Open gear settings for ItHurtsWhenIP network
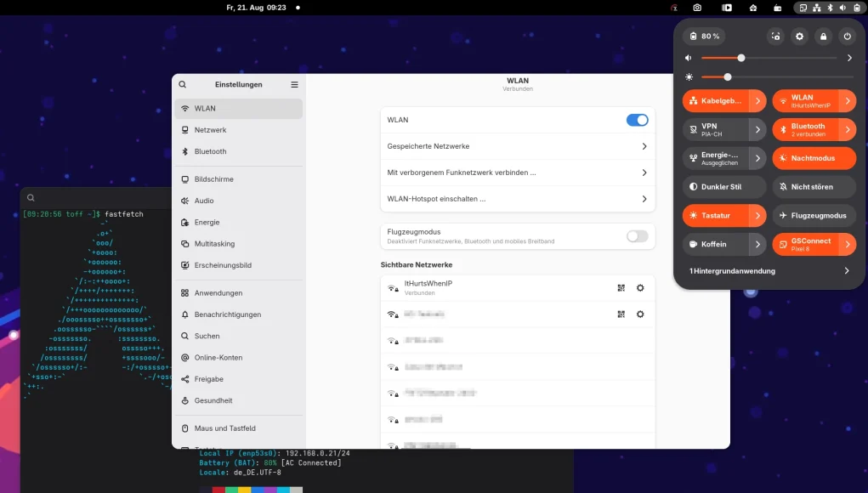 coord(640,287)
